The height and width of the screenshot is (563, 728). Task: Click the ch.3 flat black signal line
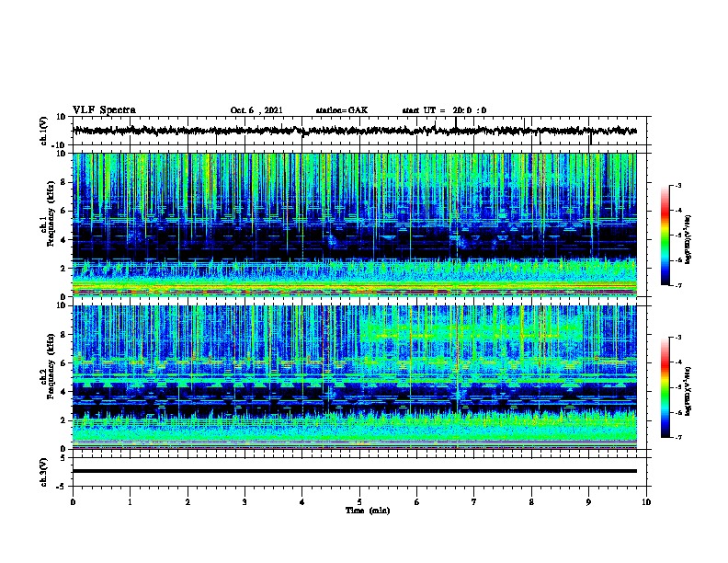point(355,471)
